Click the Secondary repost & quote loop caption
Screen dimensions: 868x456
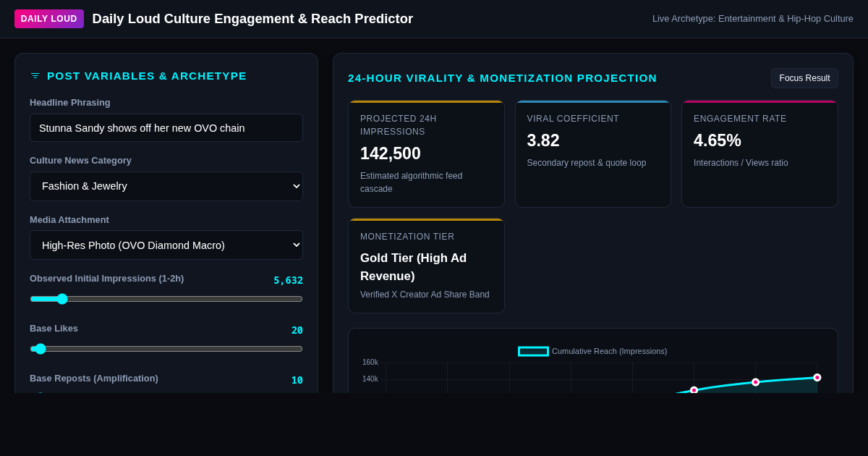(587, 163)
